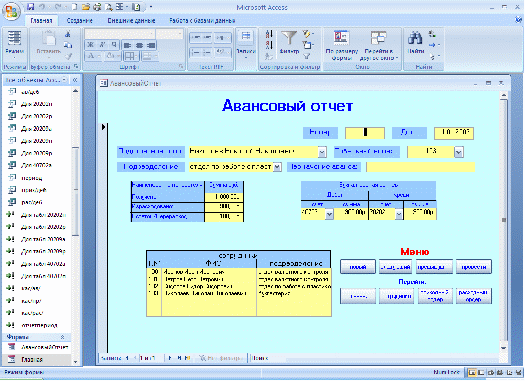Sort descending Я-А
Viewport: 525px width, 381px height.
point(269,45)
